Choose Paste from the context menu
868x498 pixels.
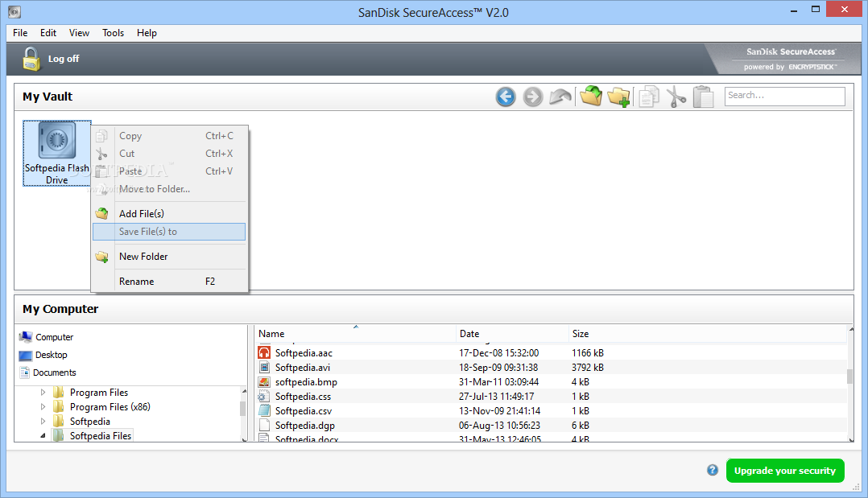click(x=169, y=171)
